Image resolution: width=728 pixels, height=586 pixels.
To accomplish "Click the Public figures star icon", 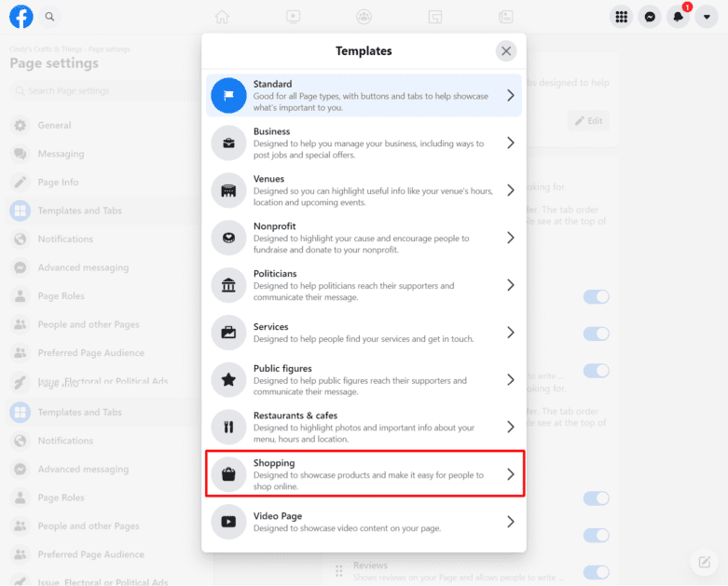I will click(228, 379).
